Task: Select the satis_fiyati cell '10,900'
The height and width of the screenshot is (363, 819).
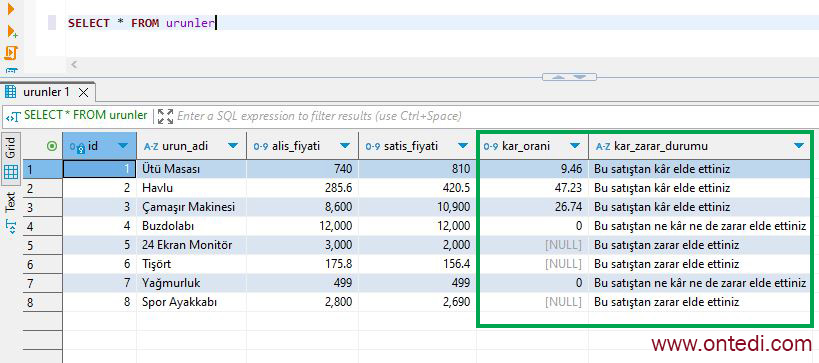Action: [x=418, y=207]
